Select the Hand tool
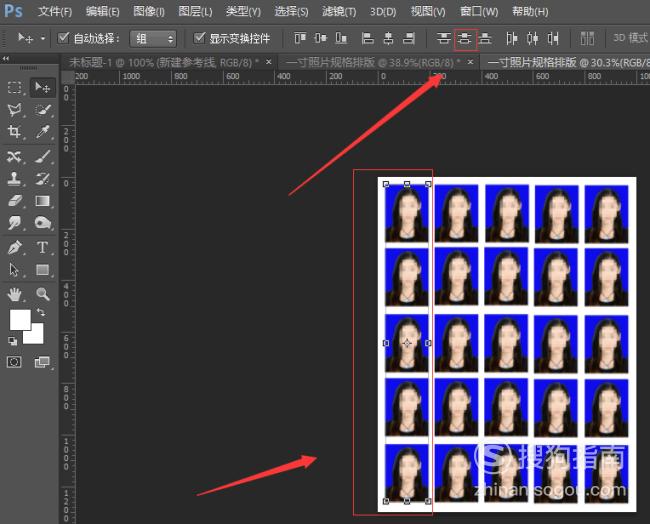 tap(15, 294)
